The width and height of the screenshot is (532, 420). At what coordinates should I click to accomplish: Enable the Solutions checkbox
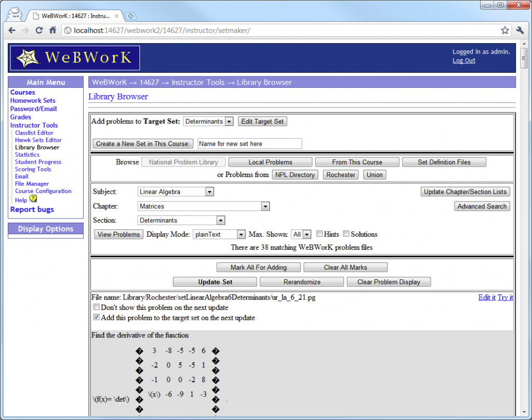tap(346, 234)
